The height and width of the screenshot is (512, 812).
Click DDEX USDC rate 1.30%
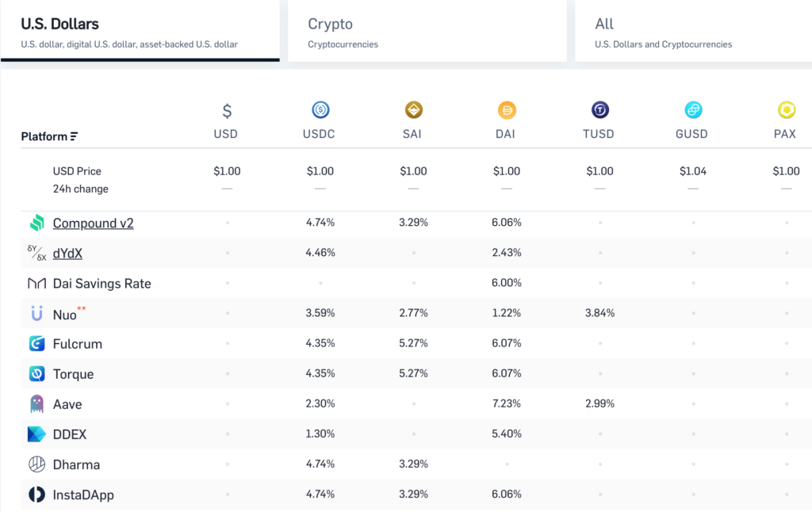(x=320, y=434)
